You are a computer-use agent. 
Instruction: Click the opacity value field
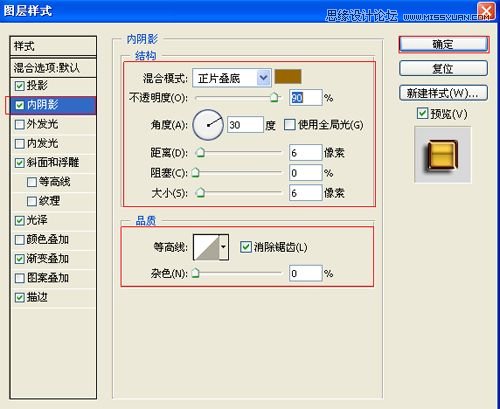coord(306,98)
